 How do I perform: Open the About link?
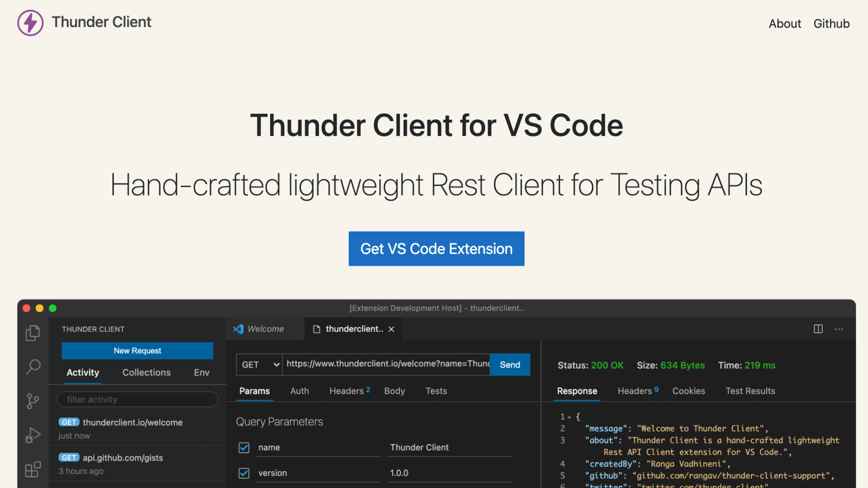(784, 24)
